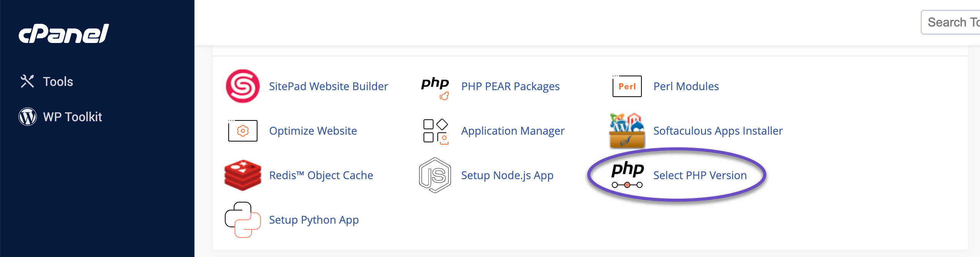Click the Select PHP Version icon
This screenshot has width=980, height=257.
[x=628, y=175]
